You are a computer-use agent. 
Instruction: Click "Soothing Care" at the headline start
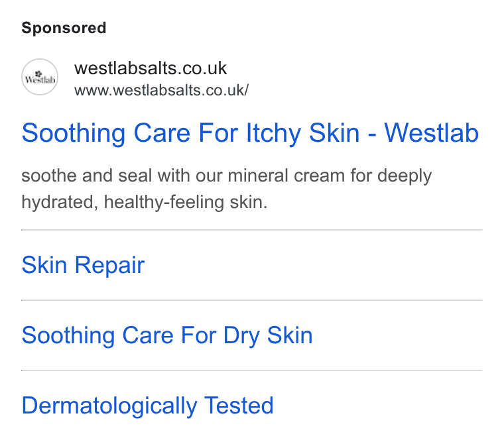click(106, 134)
